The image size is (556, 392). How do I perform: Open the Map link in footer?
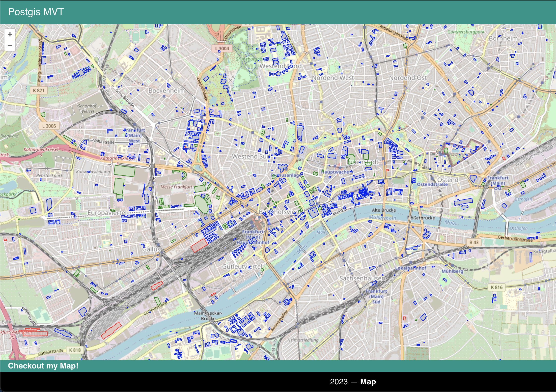368,382
